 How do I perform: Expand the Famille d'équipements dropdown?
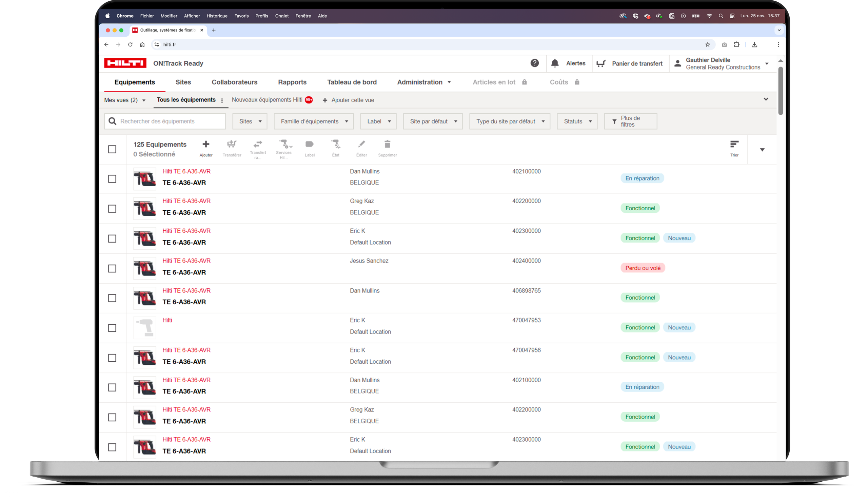click(x=314, y=121)
